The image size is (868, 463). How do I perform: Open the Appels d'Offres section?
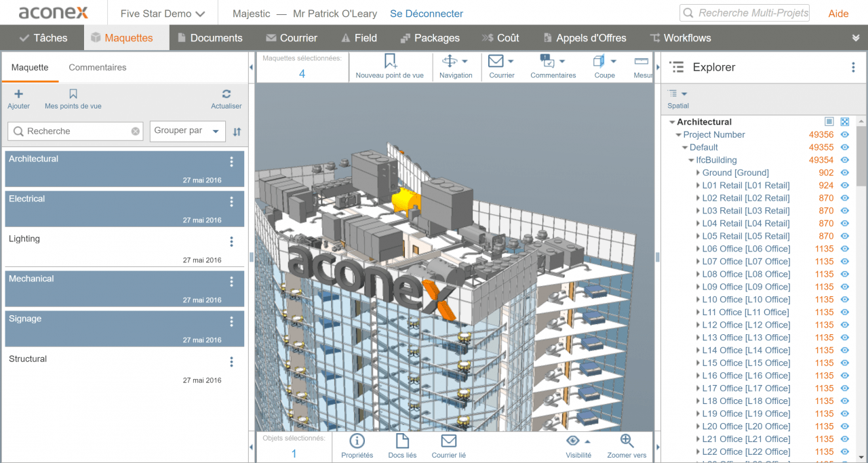[x=584, y=38]
